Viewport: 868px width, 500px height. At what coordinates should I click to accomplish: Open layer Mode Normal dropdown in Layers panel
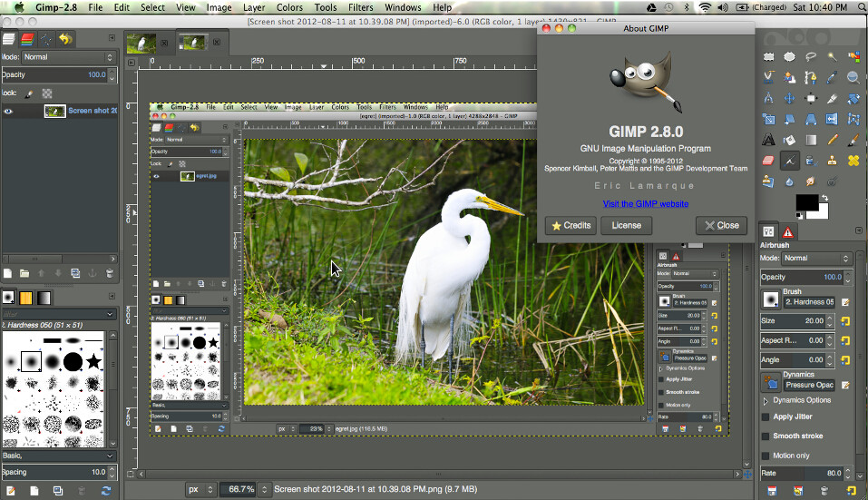pos(67,57)
